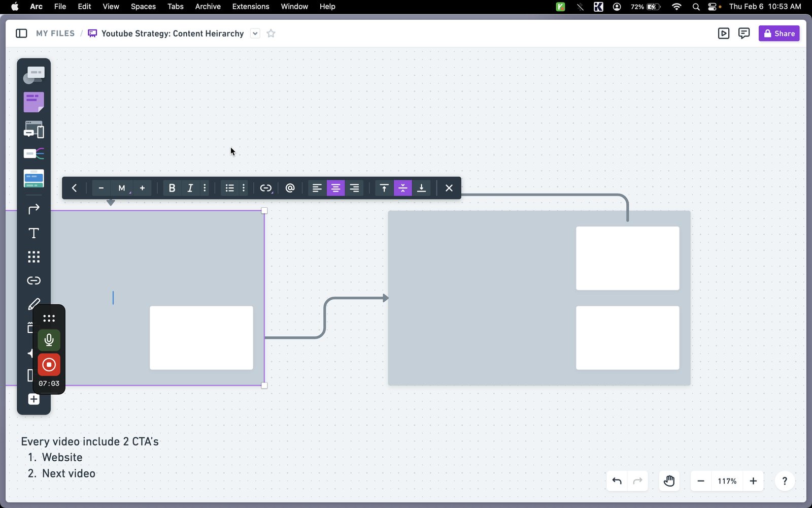Viewport: 812px width, 508px height.
Task: Open the file title dropdown arrow
Action: [x=255, y=34]
